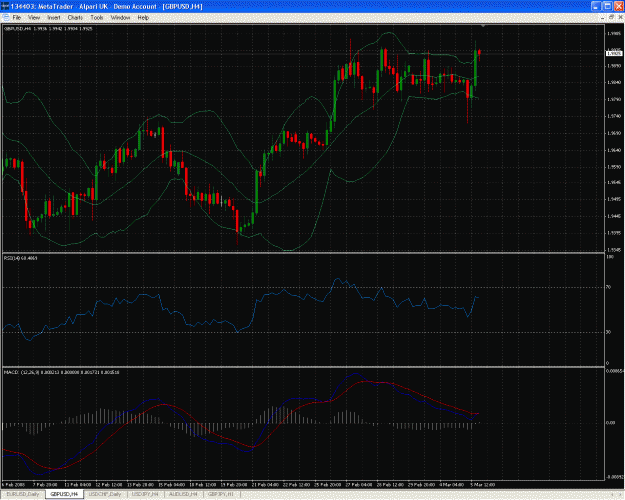625x500 pixels.
Task: Open the Charts menu
Action: 75,18
